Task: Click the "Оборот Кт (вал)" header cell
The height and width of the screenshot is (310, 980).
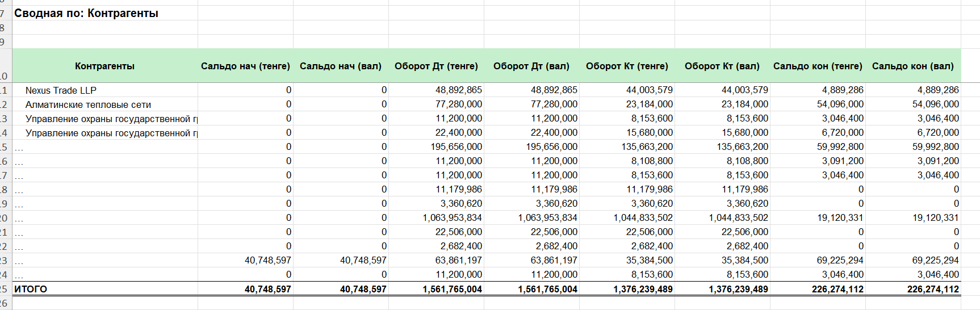Action: point(722,66)
